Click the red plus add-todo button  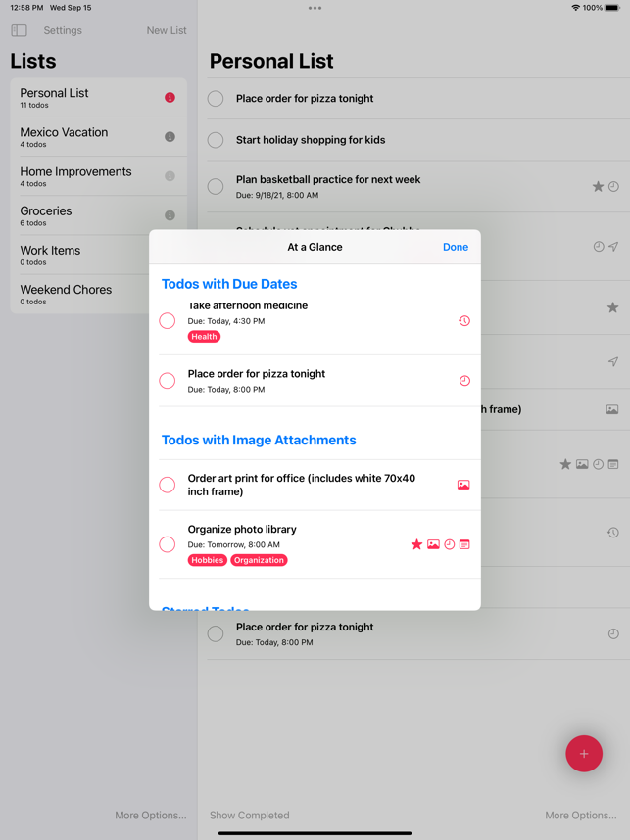coord(584,754)
